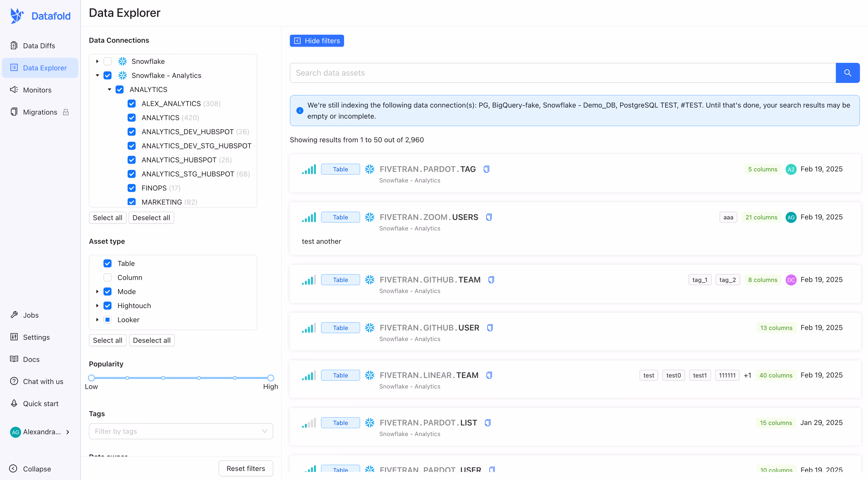The image size is (868, 480).
Task: Click the Collapse sidebar arrow icon
Action: tap(13, 468)
